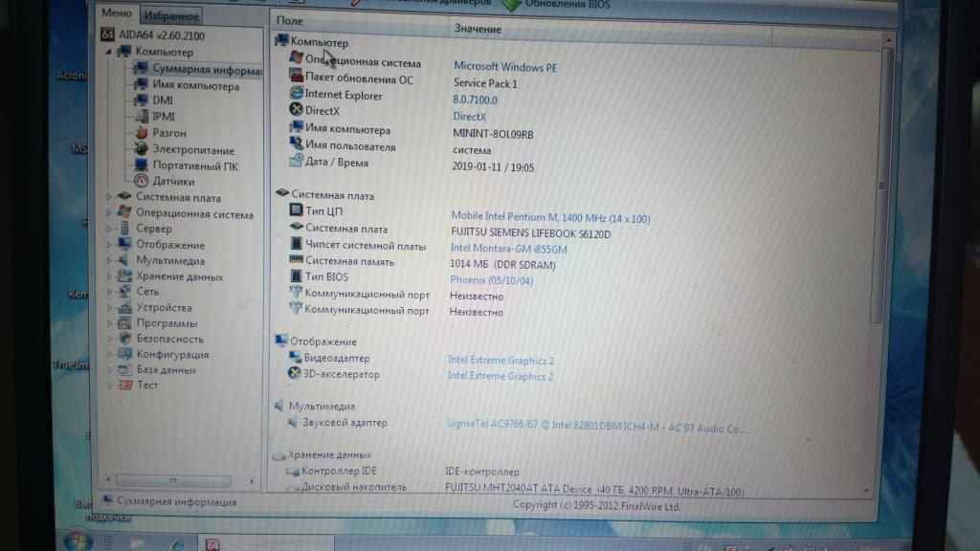
Task: Click the vertical scrollbar down arrow
Action: [866, 491]
